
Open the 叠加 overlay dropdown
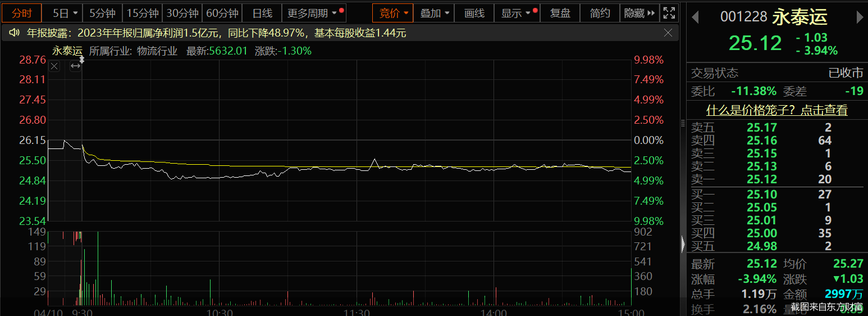point(434,13)
